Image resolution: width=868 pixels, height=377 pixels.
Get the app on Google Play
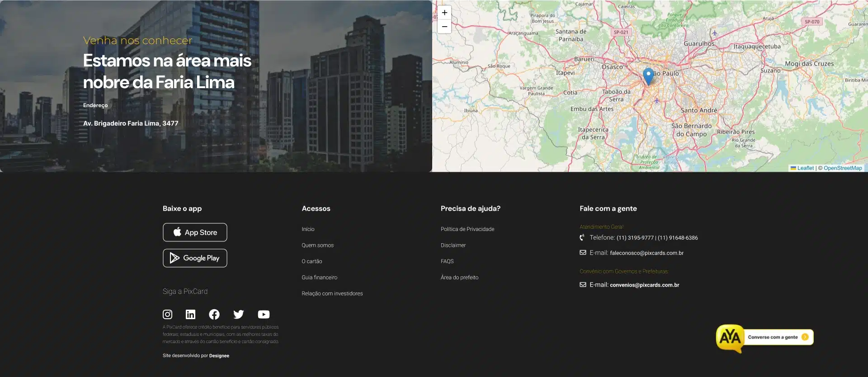click(x=195, y=258)
